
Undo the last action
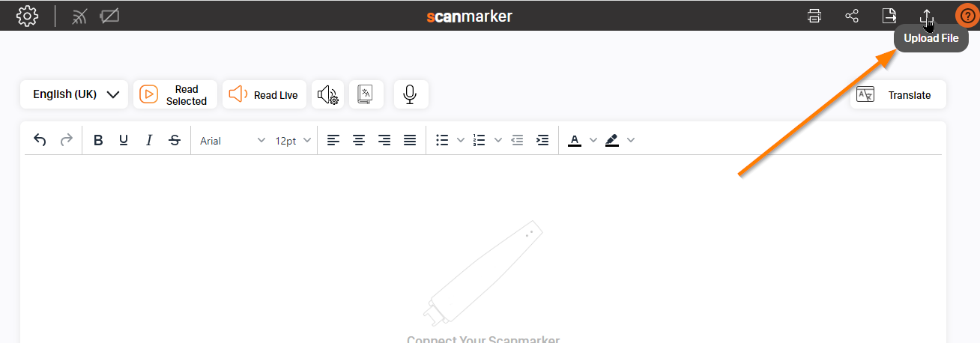40,140
